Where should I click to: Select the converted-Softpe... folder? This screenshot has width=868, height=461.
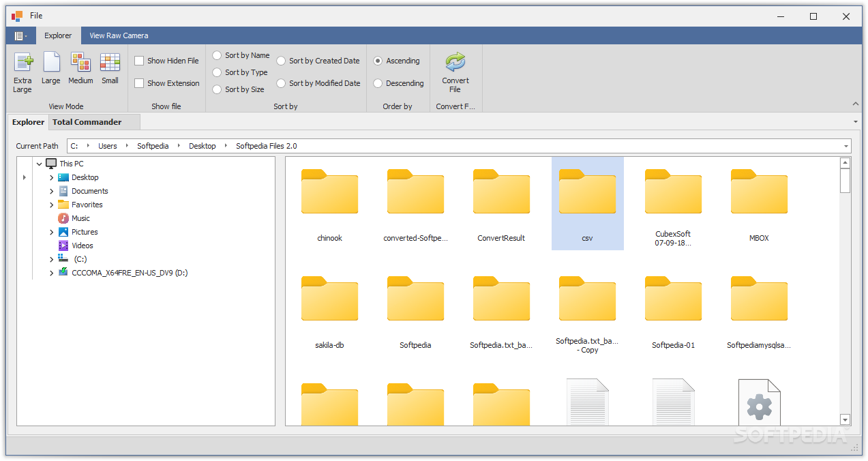pos(415,205)
